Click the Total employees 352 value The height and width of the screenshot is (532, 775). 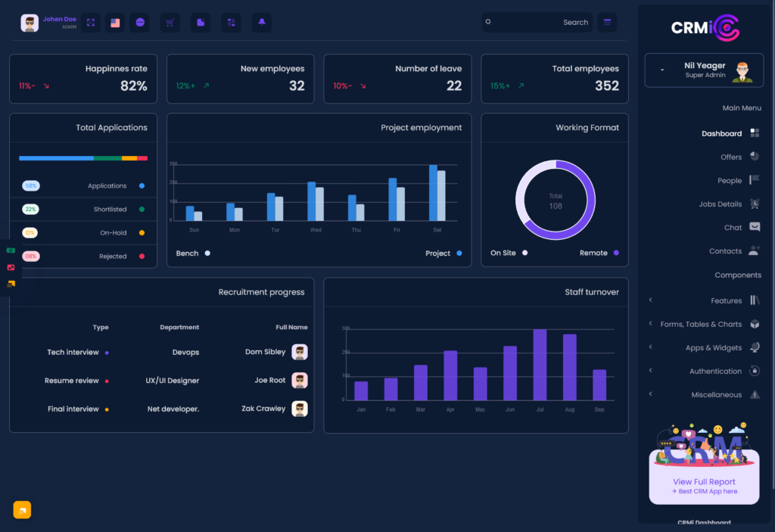click(607, 86)
